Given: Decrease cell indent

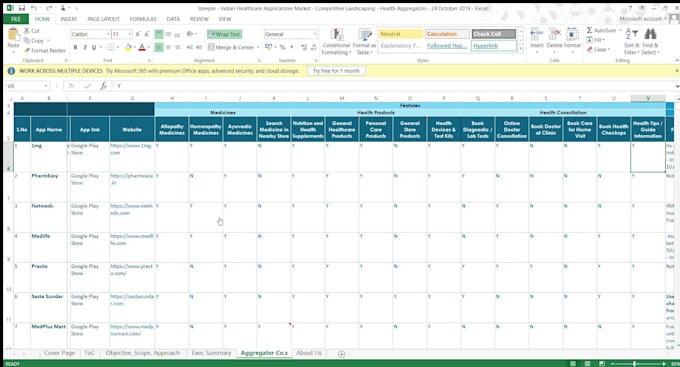Looking at the screenshot, I should point(190,47).
